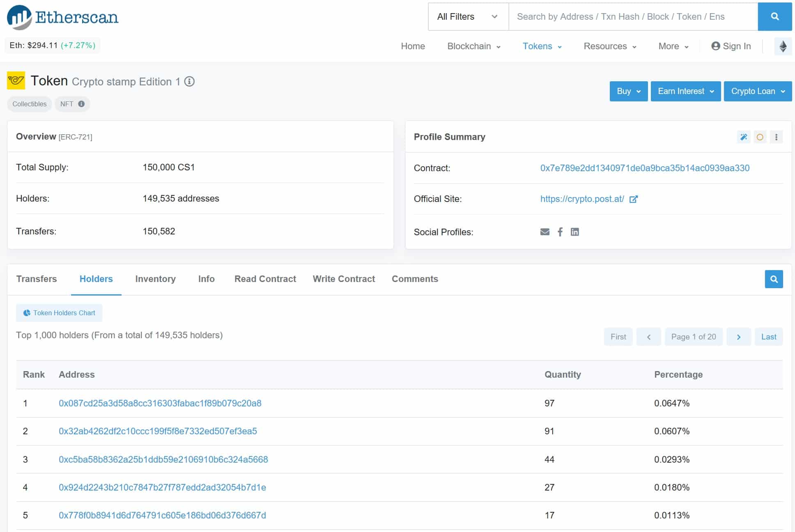Open the Earn Interest dropdown

[686, 91]
